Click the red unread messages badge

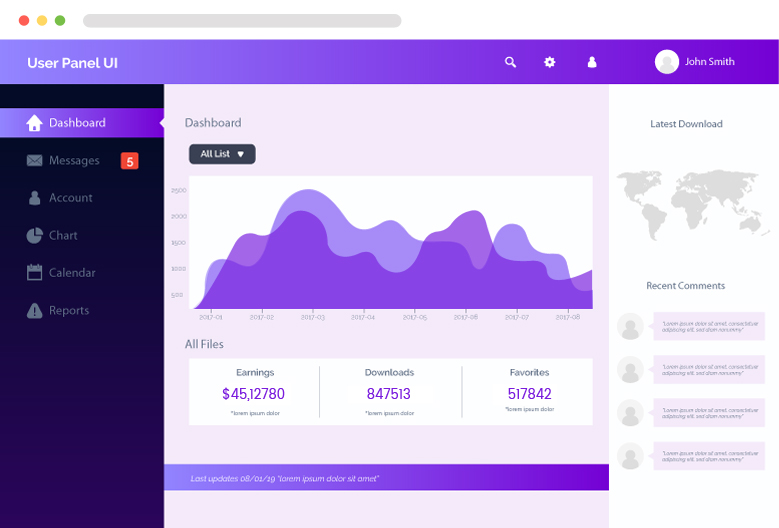[129, 161]
